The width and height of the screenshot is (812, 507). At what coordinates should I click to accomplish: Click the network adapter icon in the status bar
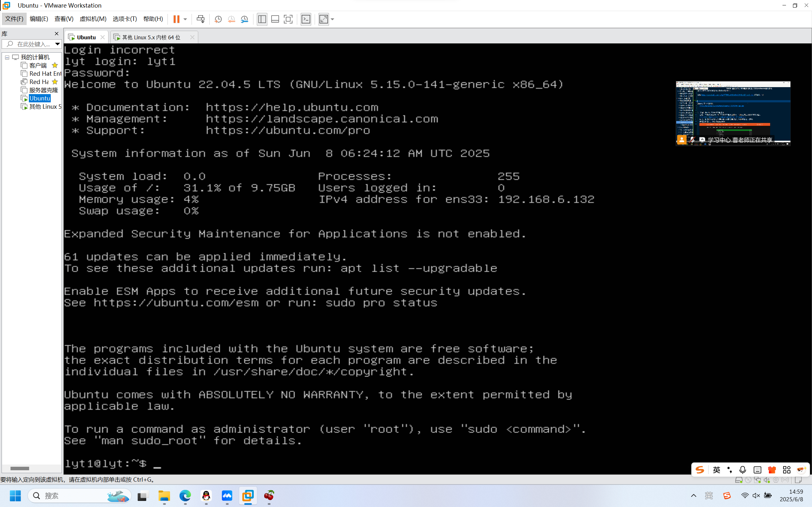pos(758,480)
